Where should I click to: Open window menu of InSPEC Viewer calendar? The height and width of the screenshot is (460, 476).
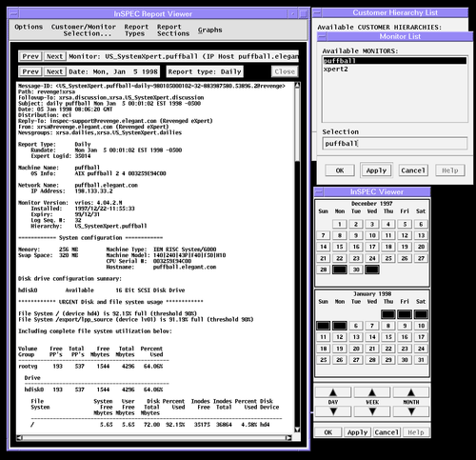tap(319, 192)
